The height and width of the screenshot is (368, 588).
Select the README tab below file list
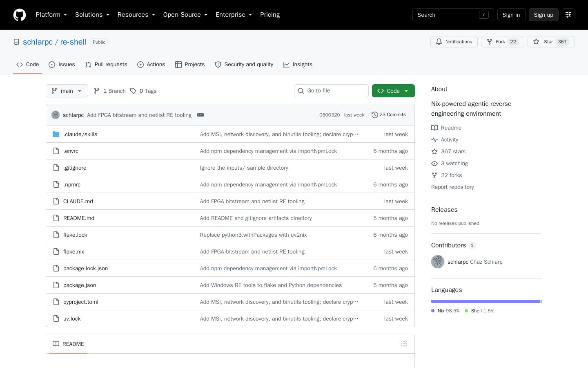68,344
